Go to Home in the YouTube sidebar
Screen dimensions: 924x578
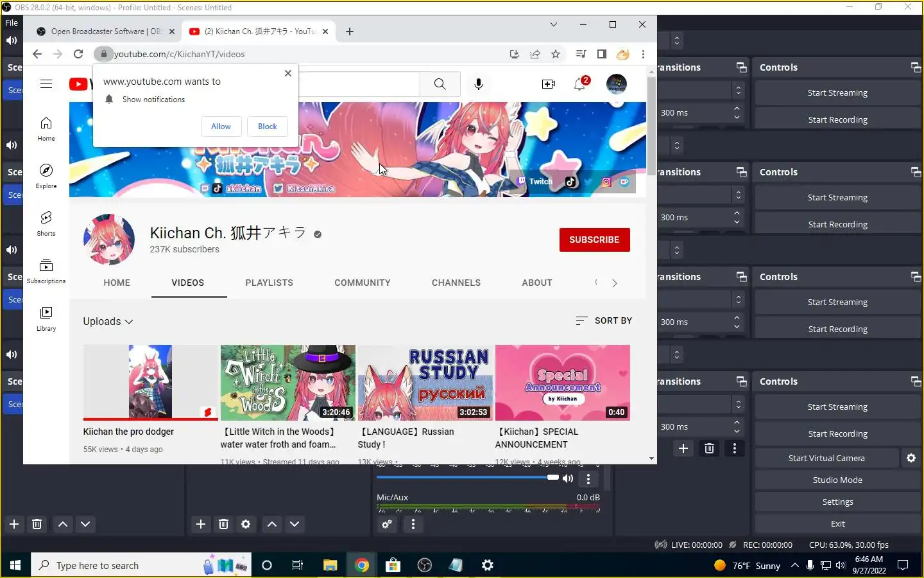[x=46, y=128]
